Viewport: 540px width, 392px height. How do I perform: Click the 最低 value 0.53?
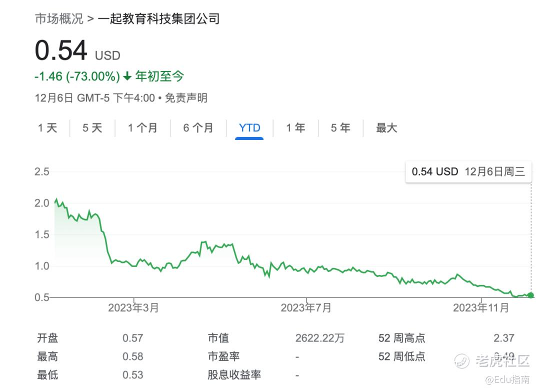point(132,375)
